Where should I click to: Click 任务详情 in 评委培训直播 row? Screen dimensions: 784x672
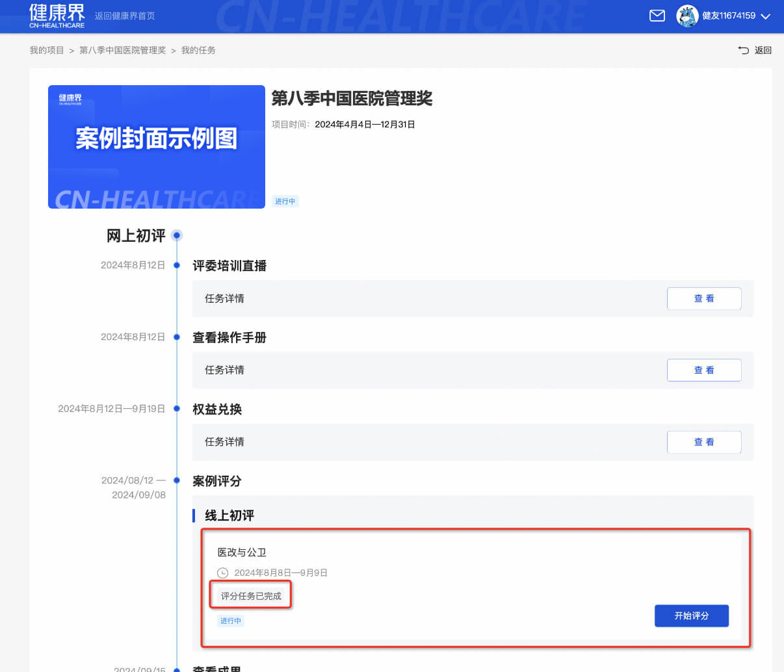tap(224, 298)
